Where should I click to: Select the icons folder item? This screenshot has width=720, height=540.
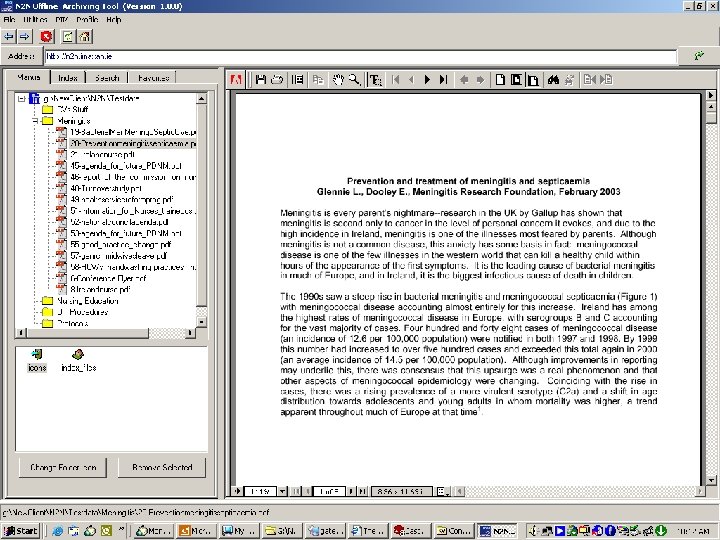(x=37, y=361)
